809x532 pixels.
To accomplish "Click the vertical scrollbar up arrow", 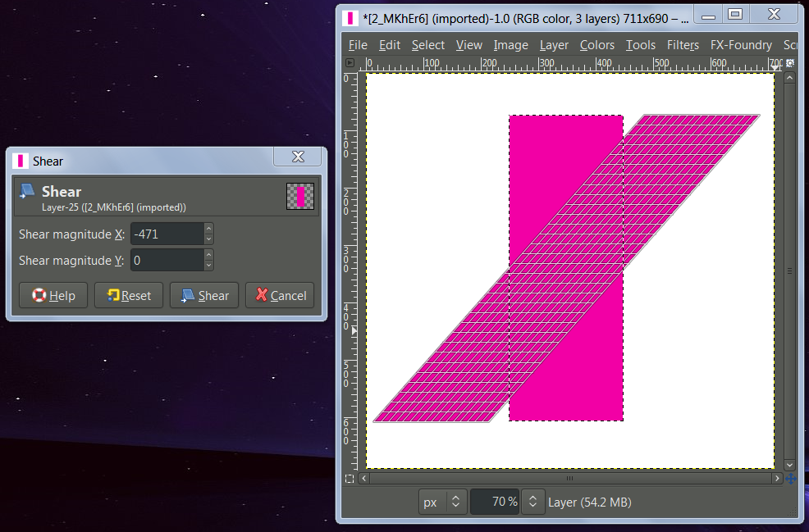I will coord(789,79).
